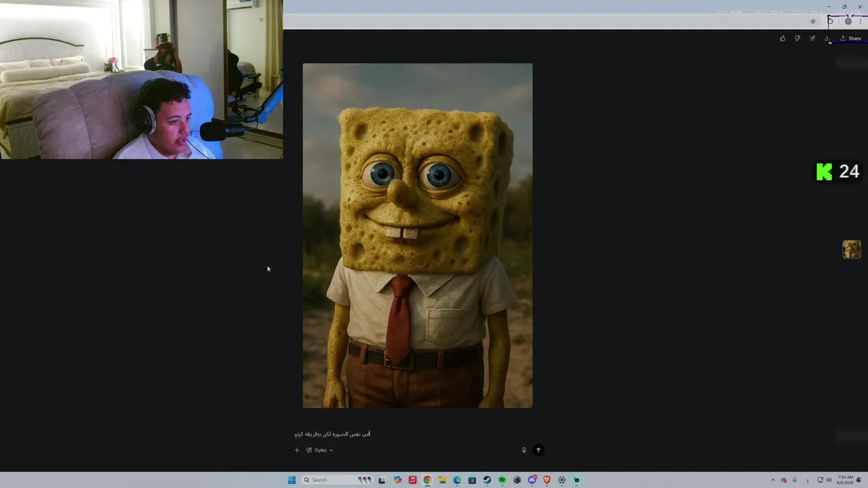Select the small SpongeBob thumbnail at right
The width and height of the screenshot is (868, 488).
point(852,249)
